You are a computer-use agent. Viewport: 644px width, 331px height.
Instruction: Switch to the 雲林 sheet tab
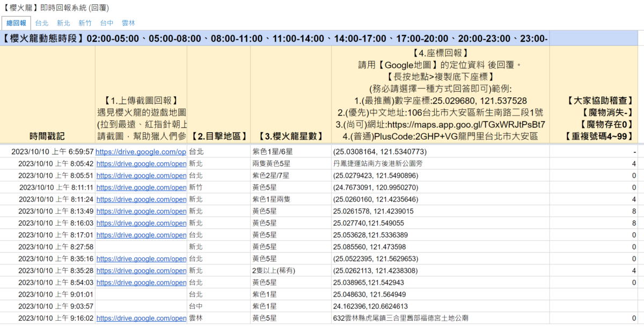coord(128,23)
